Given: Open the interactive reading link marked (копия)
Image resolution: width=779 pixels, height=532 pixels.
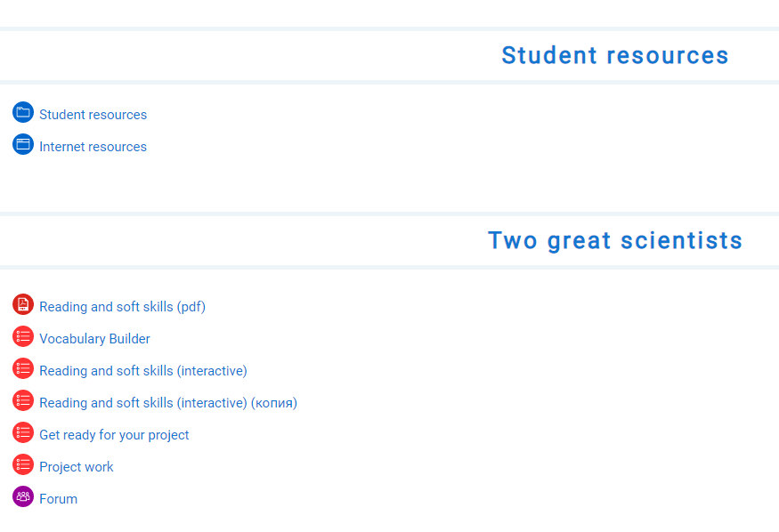Looking at the screenshot, I should click(x=167, y=403).
